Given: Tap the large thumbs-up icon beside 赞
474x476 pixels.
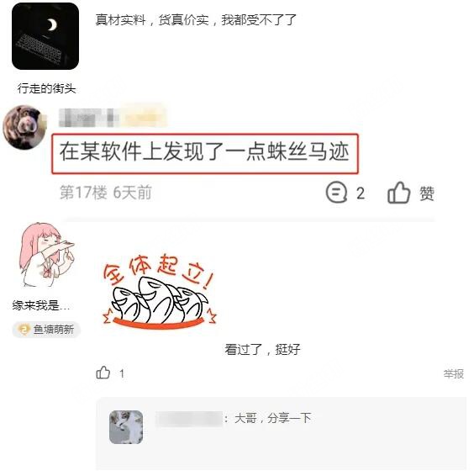Looking at the screenshot, I should [x=398, y=193].
